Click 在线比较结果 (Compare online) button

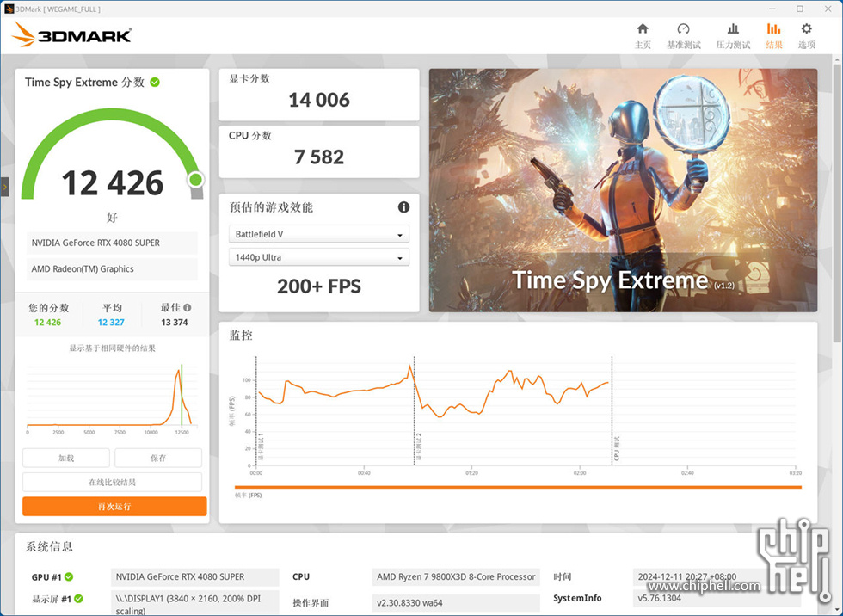[112, 482]
